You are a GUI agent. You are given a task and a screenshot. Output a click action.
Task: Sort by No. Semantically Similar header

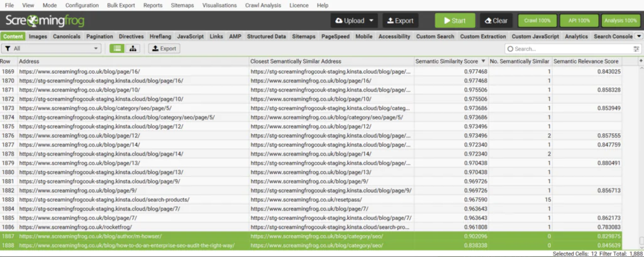tap(520, 62)
